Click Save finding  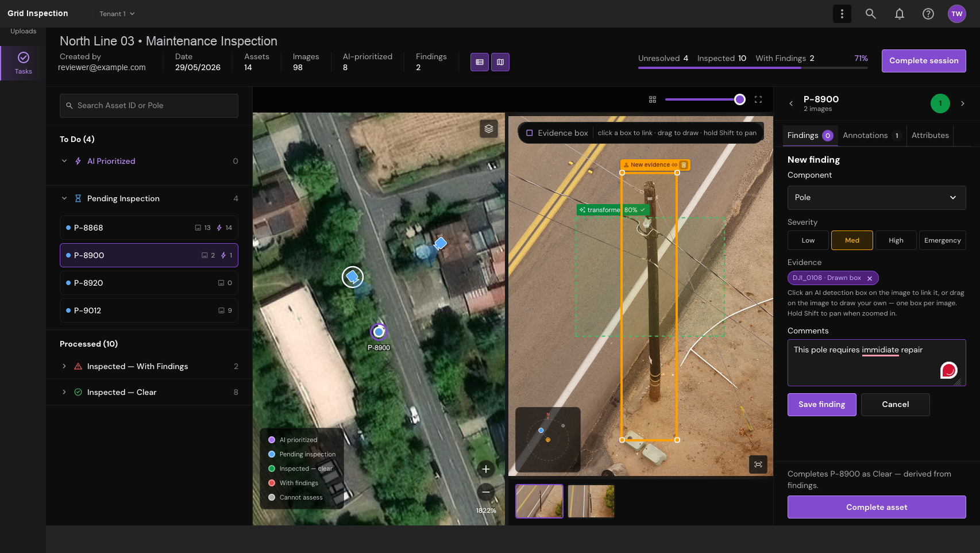(821, 405)
